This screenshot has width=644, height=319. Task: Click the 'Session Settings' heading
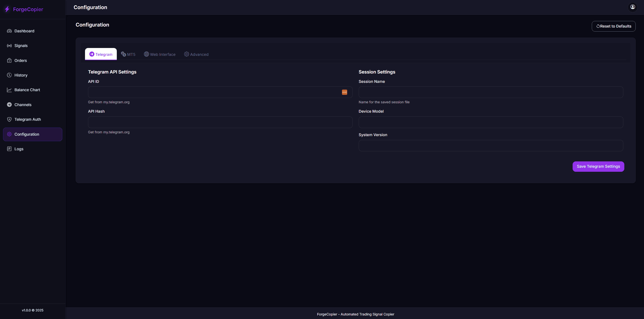(377, 72)
